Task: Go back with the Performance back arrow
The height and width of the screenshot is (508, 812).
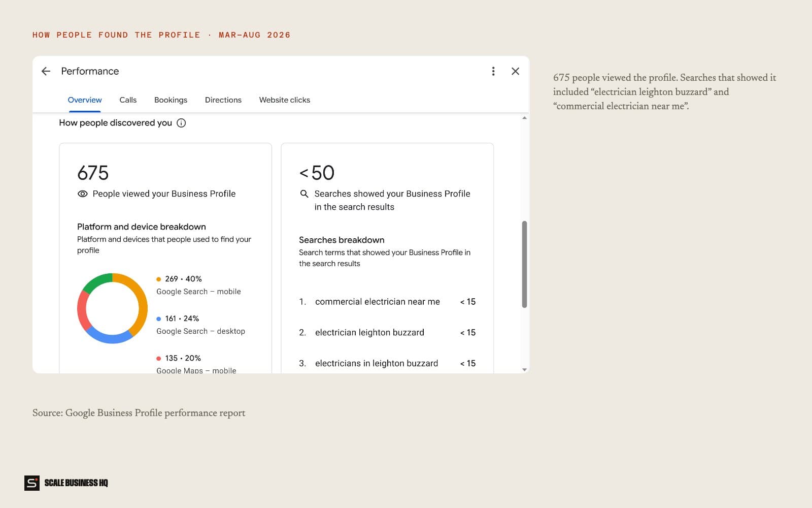Action: 46,71
